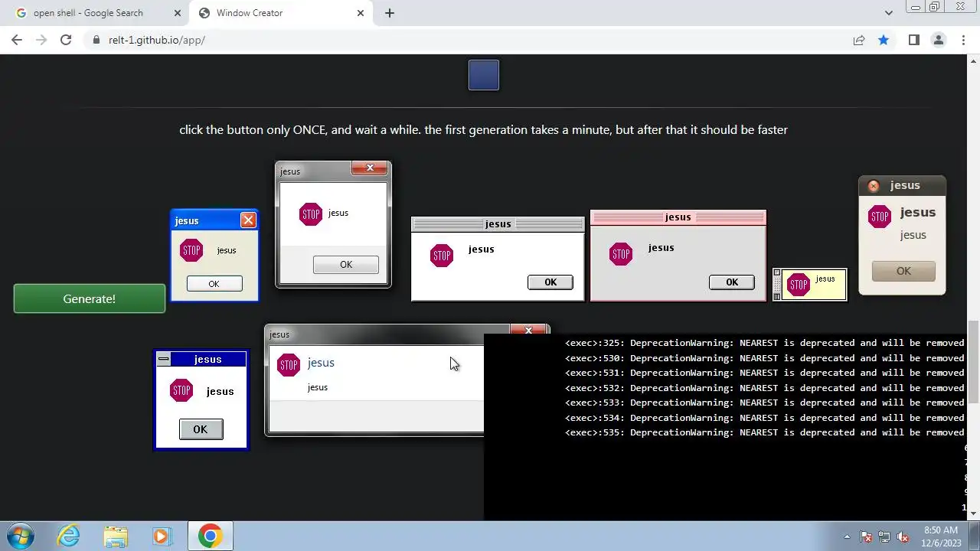Open Windows Media Player from the taskbar
The height and width of the screenshot is (551, 980).
162,536
